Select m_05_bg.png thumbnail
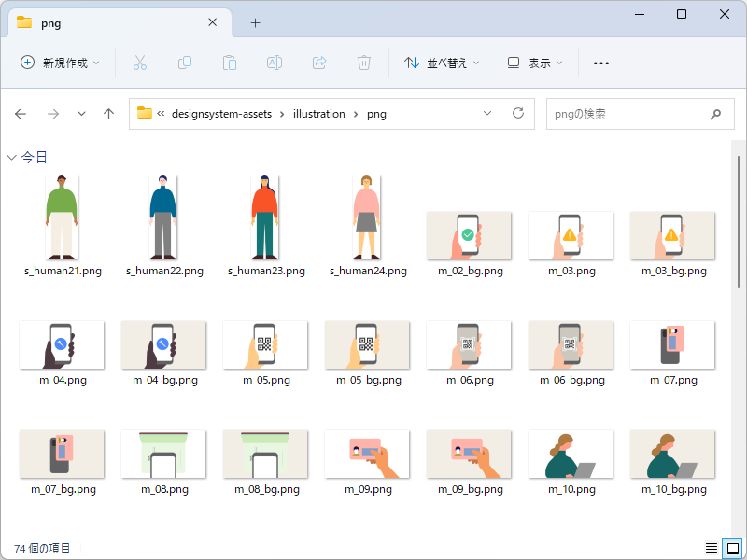 pos(367,344)
